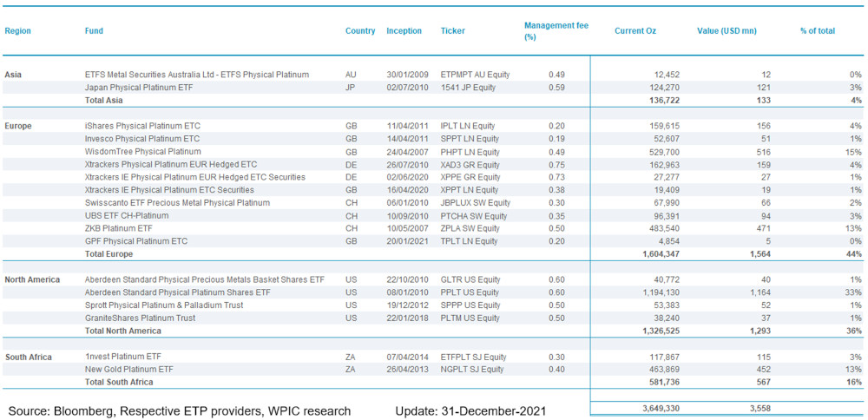Click GraniteShares Platinum Trust fund name
868x420 pixels.
(140, 318)
